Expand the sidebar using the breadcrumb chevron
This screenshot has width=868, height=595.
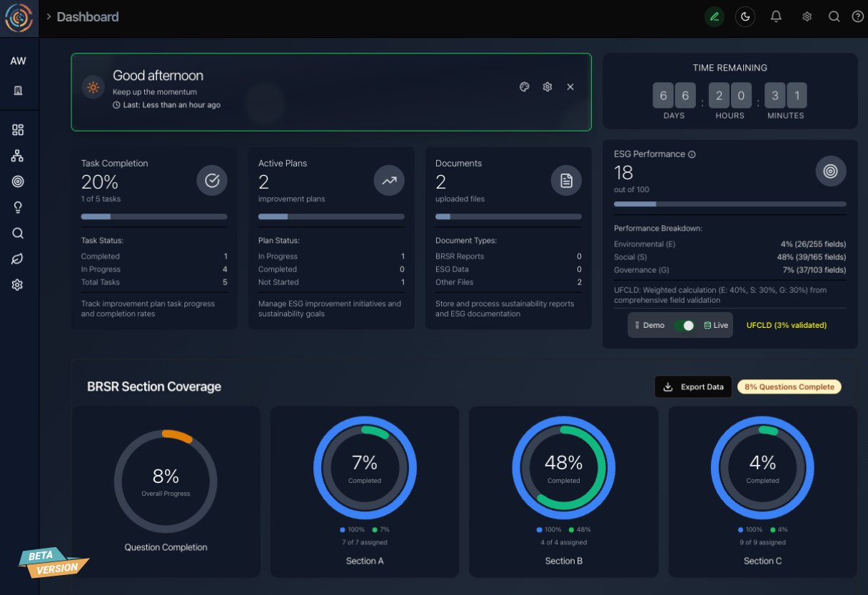coord(49,16)
